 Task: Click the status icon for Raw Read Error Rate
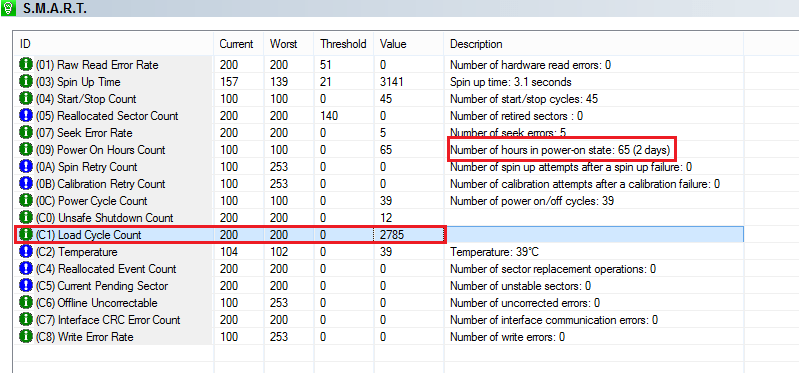(x=25, y=65)
